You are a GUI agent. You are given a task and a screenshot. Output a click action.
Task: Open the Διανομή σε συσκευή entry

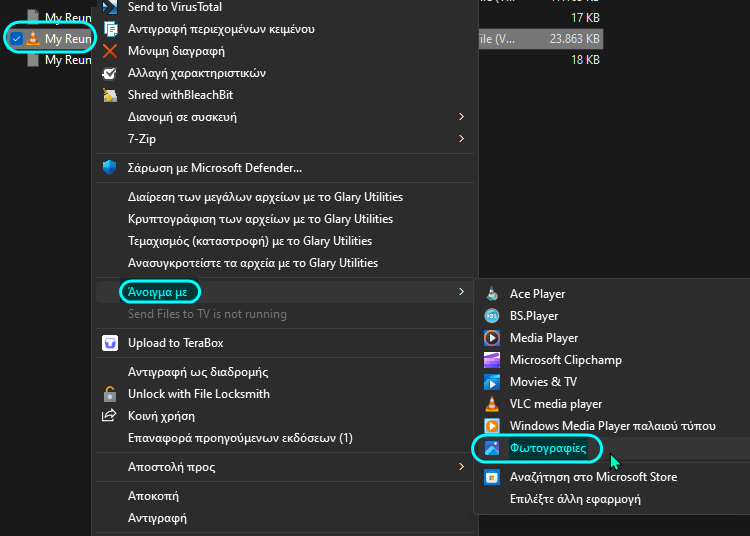[285, 117]
